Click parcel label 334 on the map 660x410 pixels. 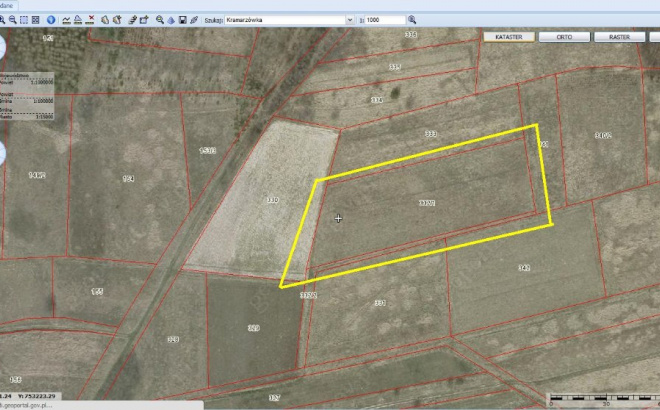click(x=377, y=100)
